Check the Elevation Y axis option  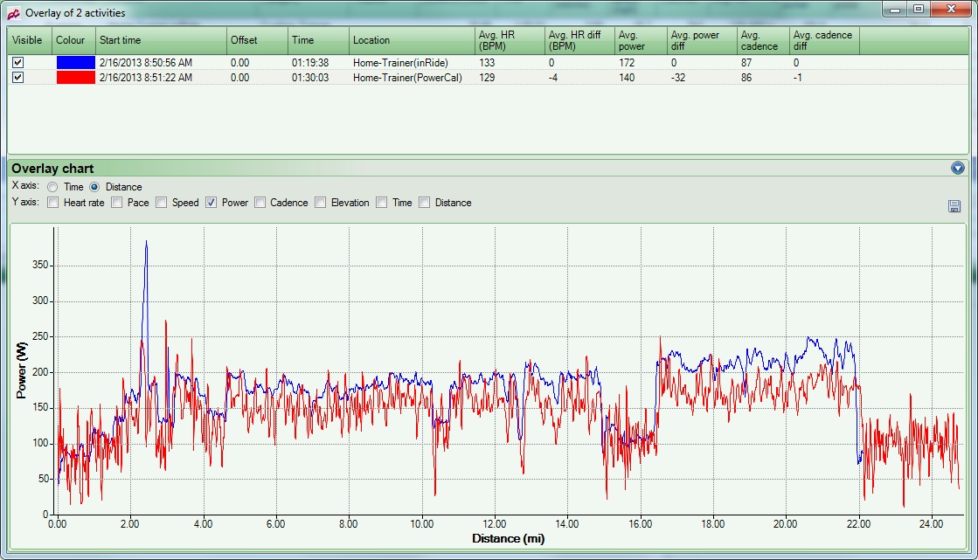point(321,203)
